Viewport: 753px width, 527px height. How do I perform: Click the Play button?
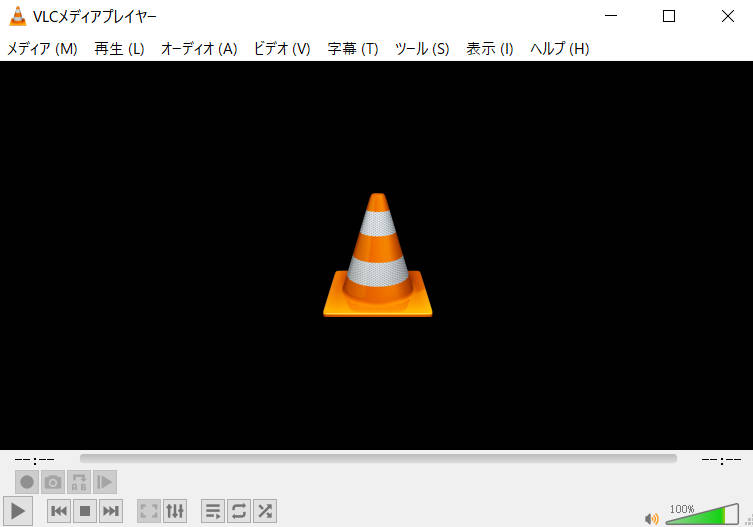click(18, 511)
